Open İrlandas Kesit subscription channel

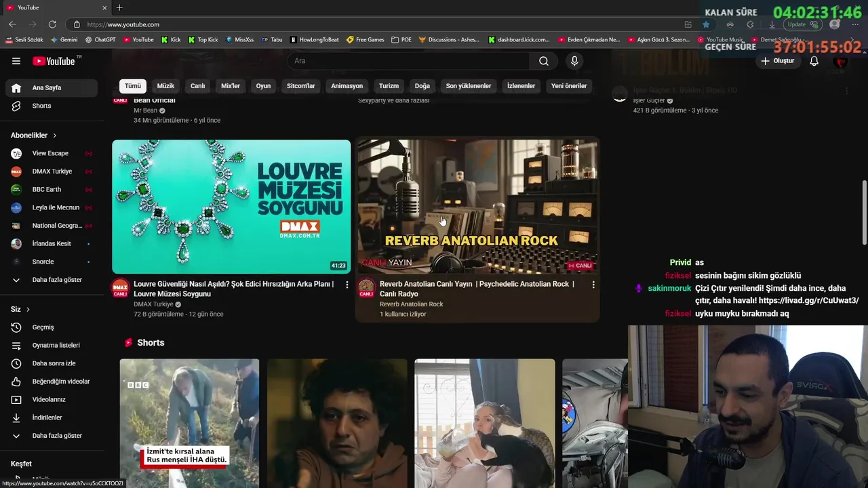point(52,243)
